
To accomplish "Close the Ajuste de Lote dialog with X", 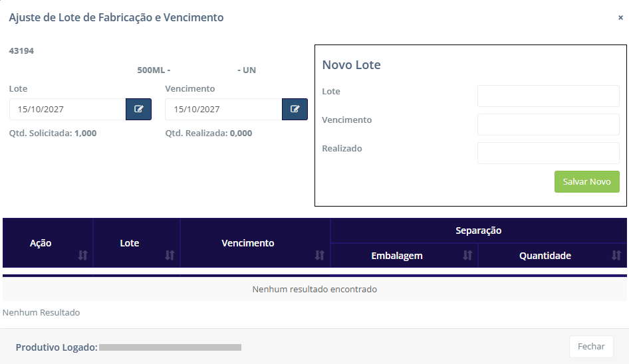I will click(620, 18).
